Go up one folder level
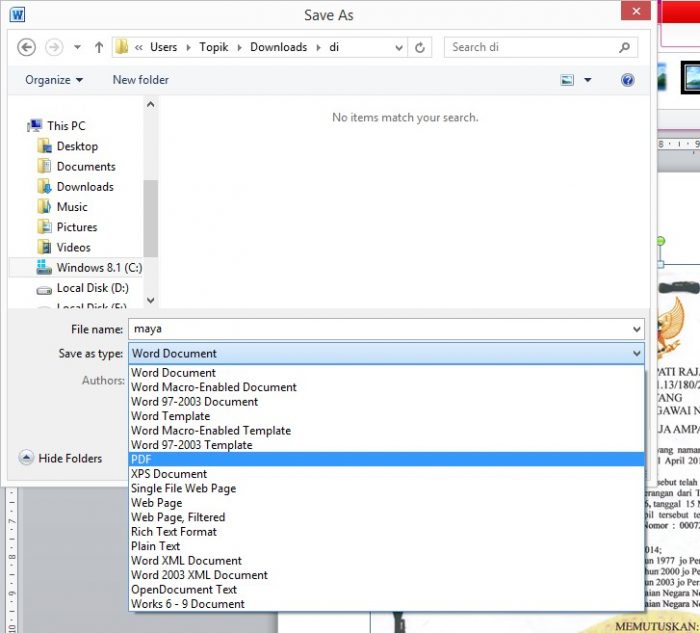 (x=99, y=47)
